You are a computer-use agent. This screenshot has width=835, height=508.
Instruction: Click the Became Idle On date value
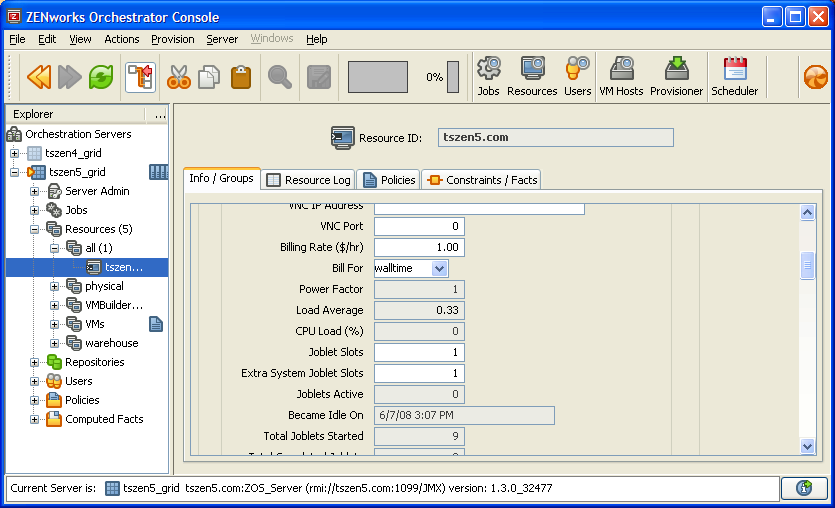pos(464,415)
